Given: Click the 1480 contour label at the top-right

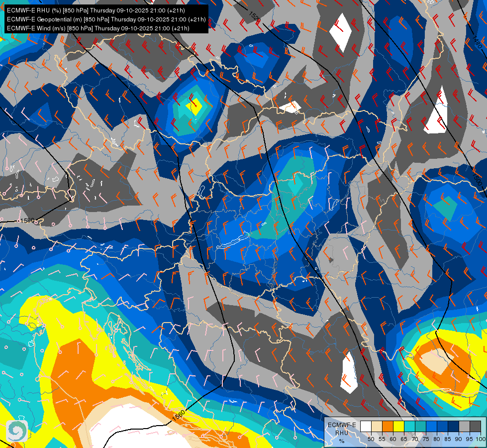Looking at the screenshot, I should click(x=477, y=42).
